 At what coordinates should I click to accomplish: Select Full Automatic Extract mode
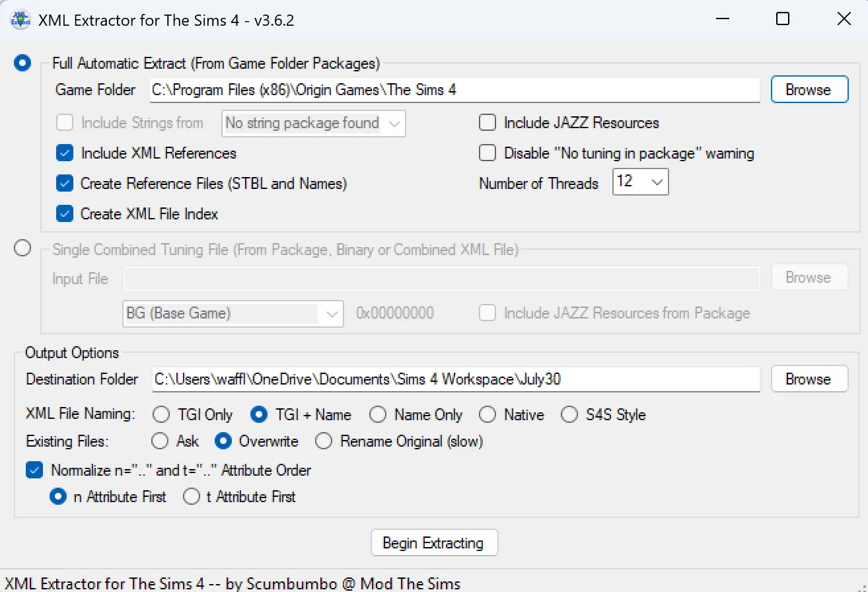[22, 62]
